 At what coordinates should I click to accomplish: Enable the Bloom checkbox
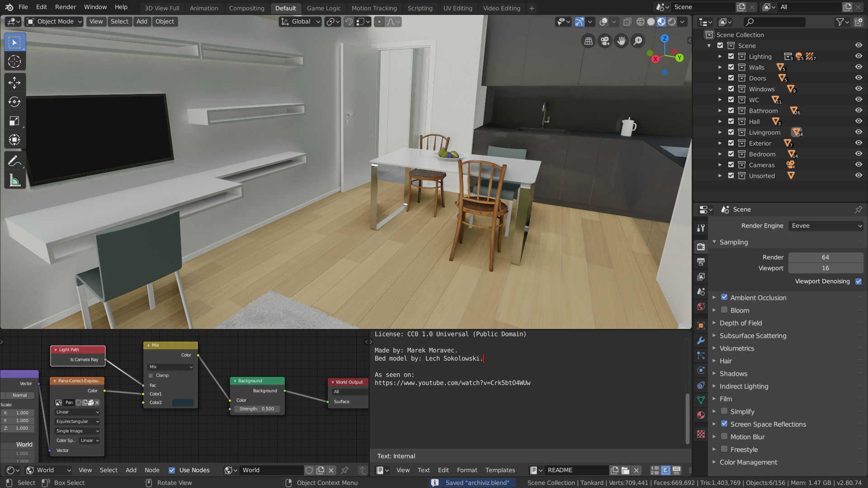click(724, 310)
